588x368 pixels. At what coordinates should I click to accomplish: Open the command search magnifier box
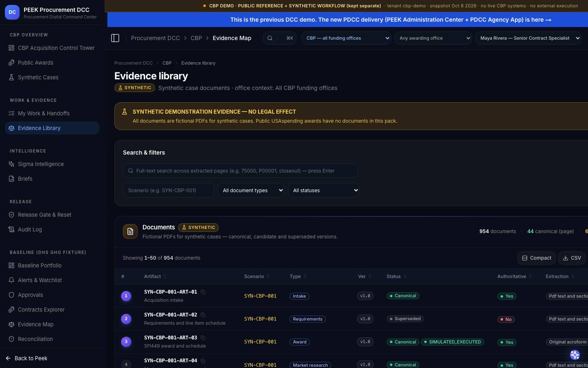(x=280, y=38)
